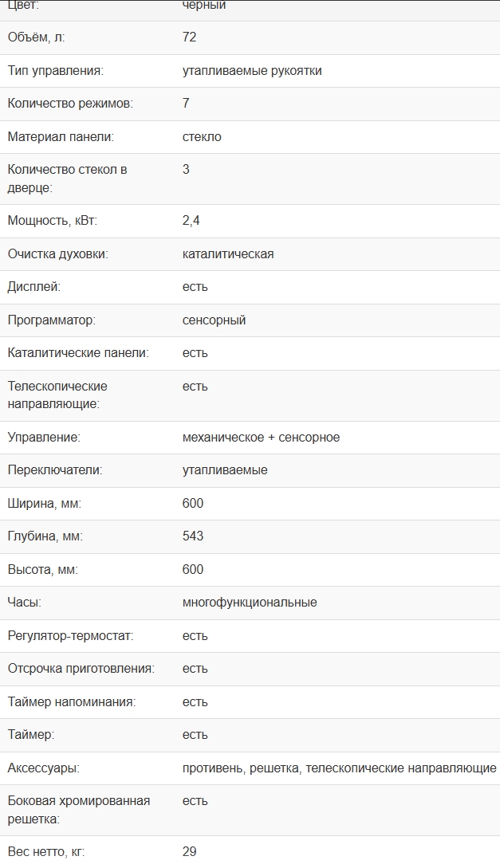Click the "Отсрочка приготовления:" label
Image resolution: width=500 pixels, height=868 pixels.
click(x=81, y=669)
